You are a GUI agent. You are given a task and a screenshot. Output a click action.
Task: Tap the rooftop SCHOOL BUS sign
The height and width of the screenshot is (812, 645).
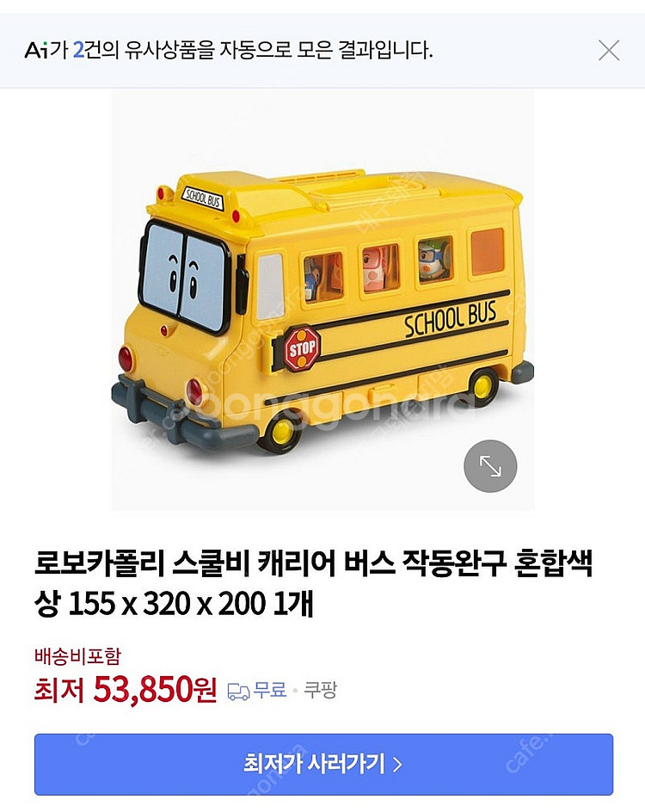click(203, 198)
